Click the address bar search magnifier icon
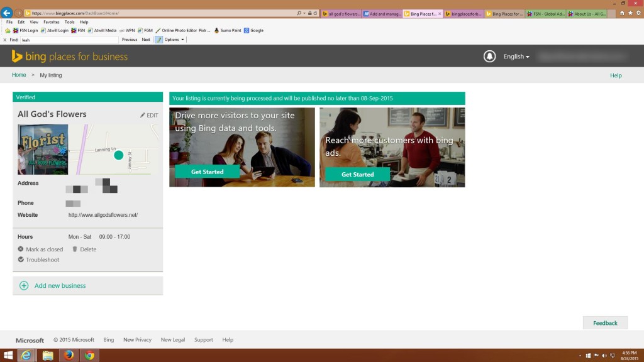The height and width of the screenshot is (362, 644). pyautogui.click(x=299, y=13)
